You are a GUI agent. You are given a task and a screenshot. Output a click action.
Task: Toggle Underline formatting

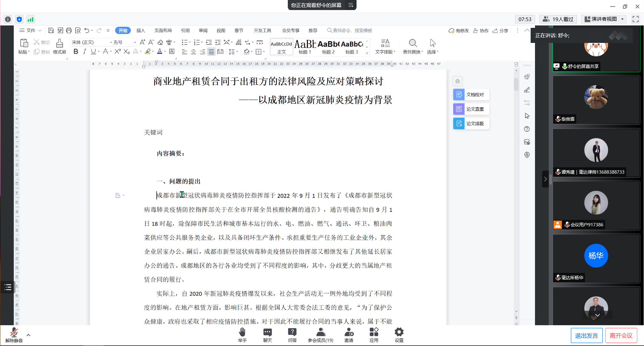point(93,52)
